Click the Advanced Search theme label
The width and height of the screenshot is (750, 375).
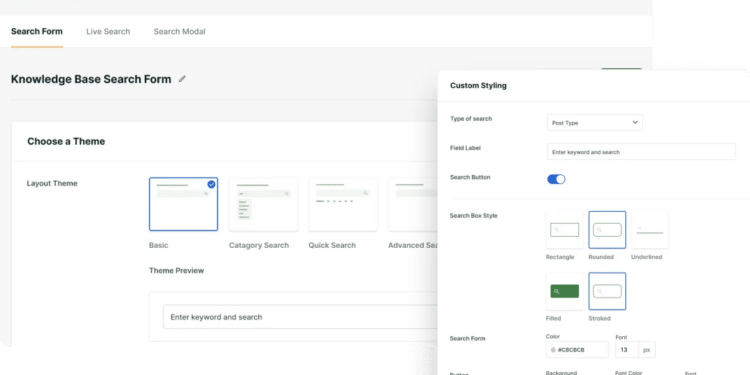pyautogui.click(x=413, y=245)
